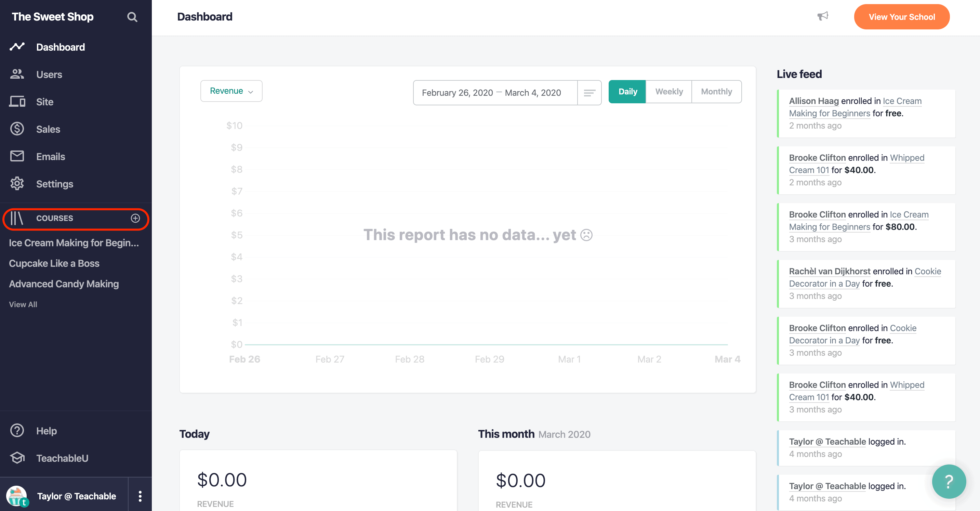This screenshot has width=980, height=511.
Task: Open the Cupcake Like a Boss course
Action: pyautogui.click(x=54, y=263)
